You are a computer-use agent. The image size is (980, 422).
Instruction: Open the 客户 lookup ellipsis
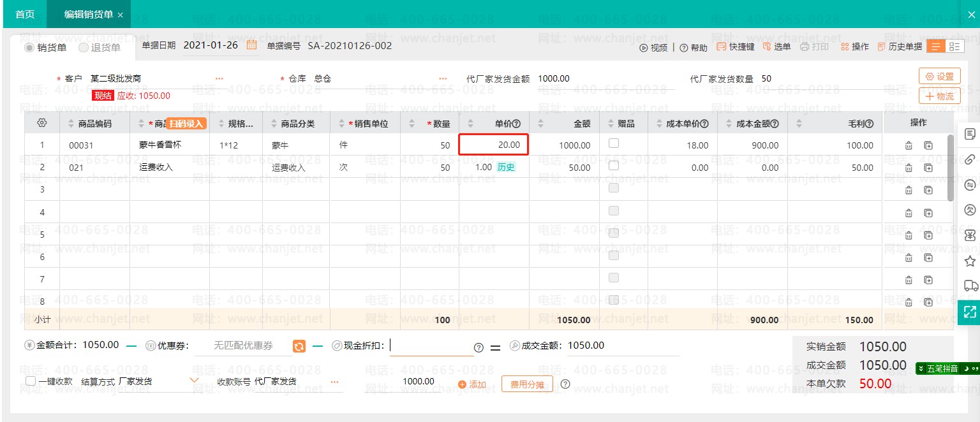(219, 78)
